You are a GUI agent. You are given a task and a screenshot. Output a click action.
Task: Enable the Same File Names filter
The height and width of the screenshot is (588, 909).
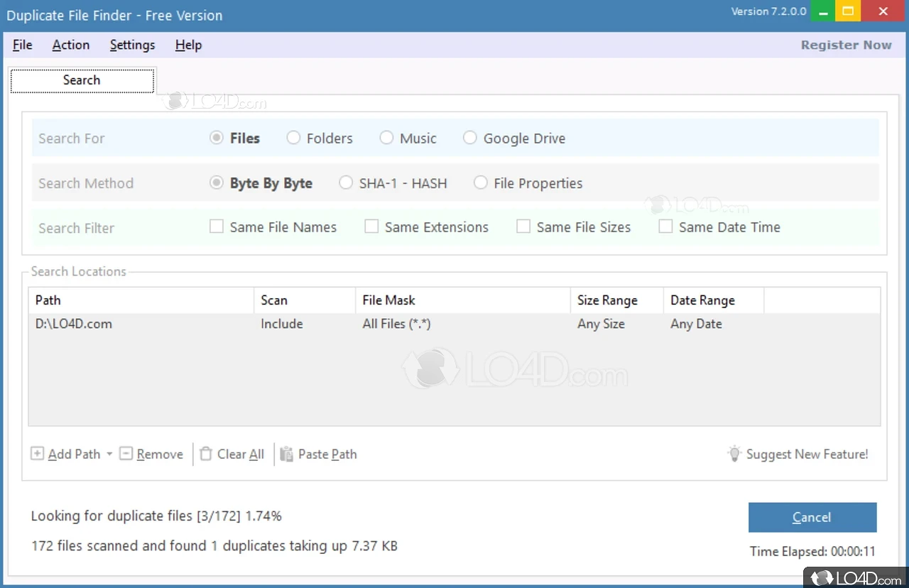pyautogui.click(x=217, y=226)
